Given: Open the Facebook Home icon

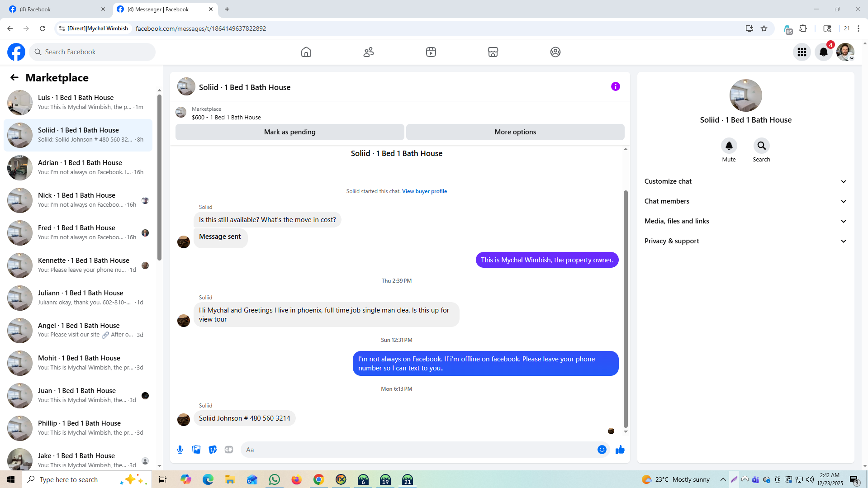Looking at the screenshot, I should [306, 52].
